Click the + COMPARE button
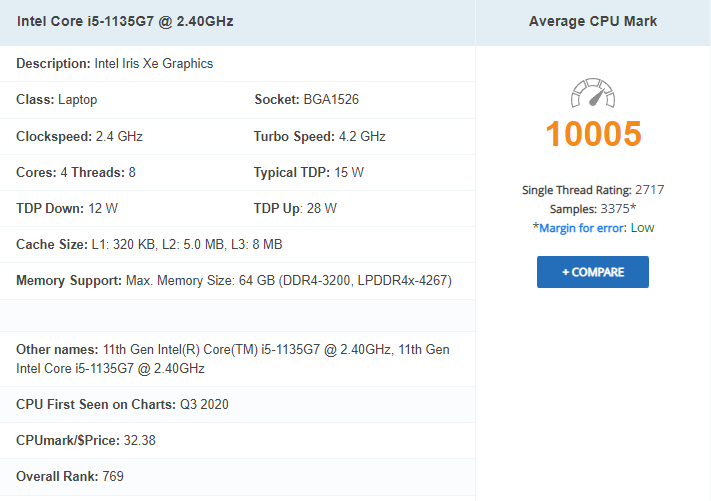Image resolution: width=711 pixels, height=501 pixels. tap(593, 272)
